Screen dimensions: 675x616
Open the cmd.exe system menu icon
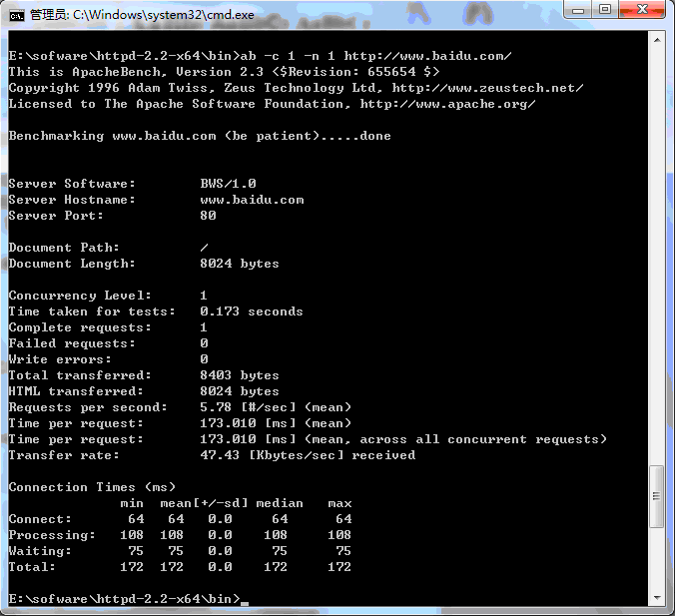point(16,13)
